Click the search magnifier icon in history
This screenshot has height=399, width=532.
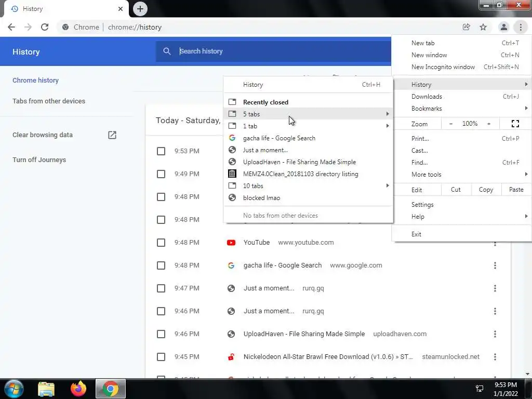pyautogui.click(x=167, y=51)
